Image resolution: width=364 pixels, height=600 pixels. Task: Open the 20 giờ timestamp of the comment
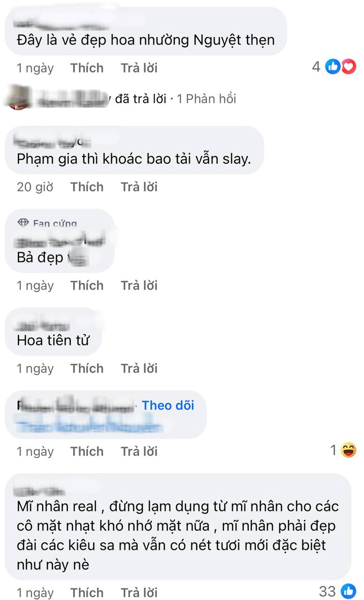[35, 187]
